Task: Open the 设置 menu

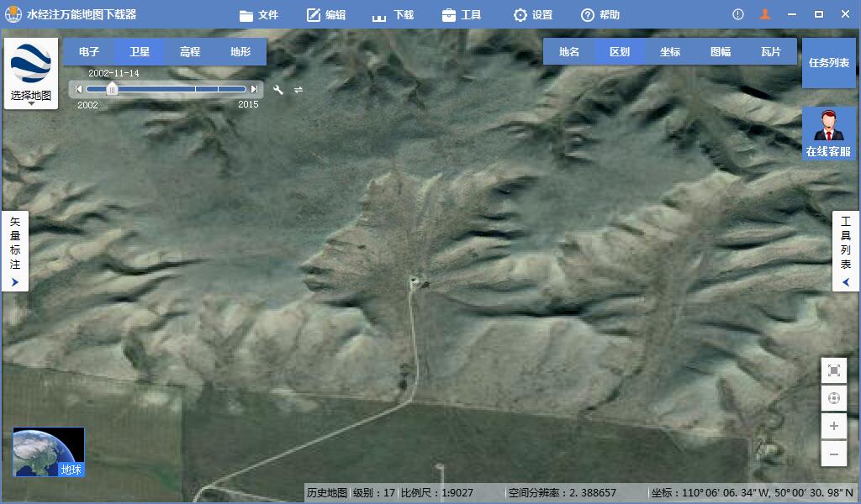Action: tap(532, 15)
